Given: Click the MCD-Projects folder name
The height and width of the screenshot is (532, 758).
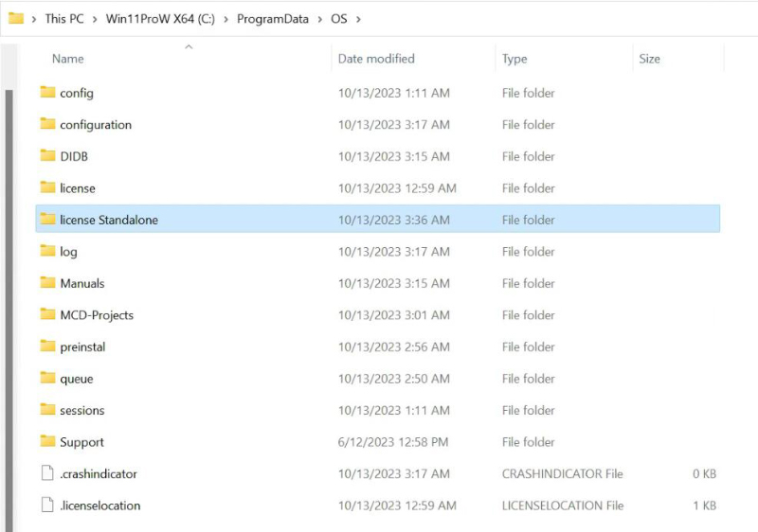Looking at the screenshot, I should coord(97,315).
